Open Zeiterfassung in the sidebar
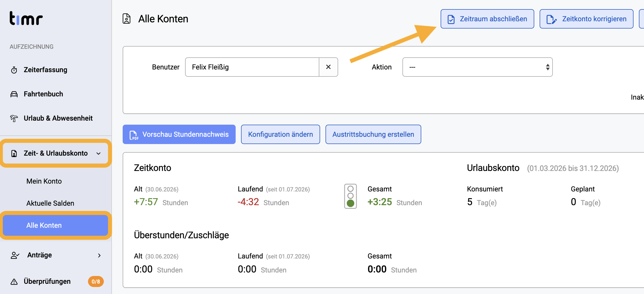644x294 pixels. pos(45,70)
